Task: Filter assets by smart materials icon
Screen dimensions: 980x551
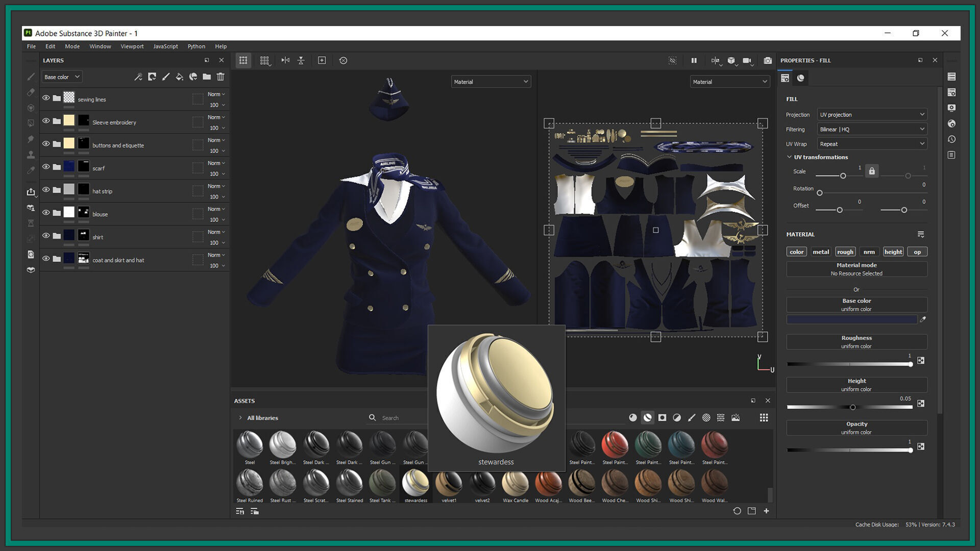Action: [648, 417]
